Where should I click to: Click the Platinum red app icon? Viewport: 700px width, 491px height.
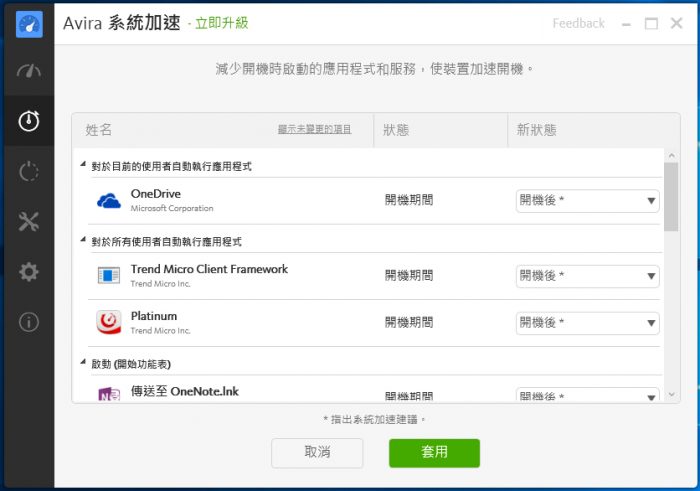tap(109, 322)
